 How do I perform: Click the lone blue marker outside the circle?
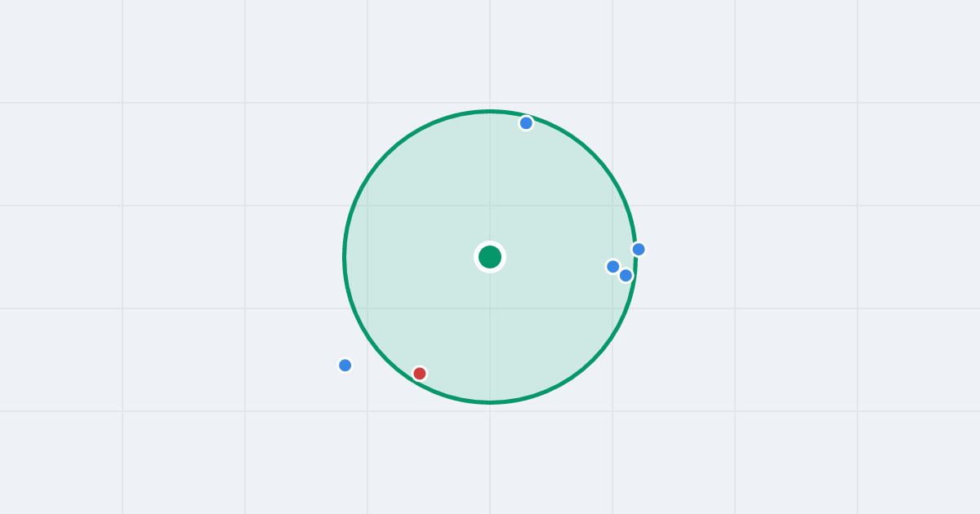[x=345, y=366]
